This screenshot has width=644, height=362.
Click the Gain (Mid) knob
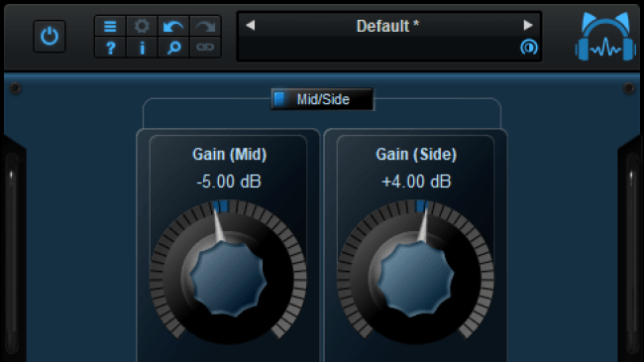click(x=228, y=279)
